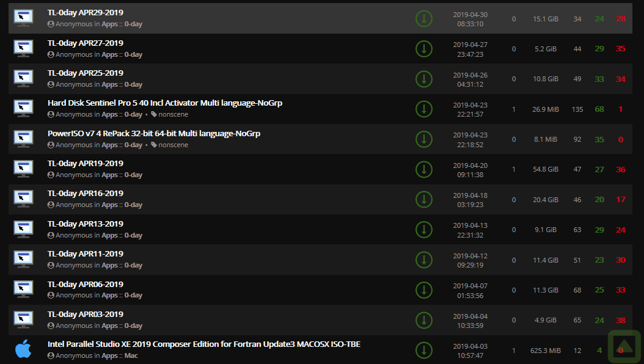Click the size value 15.1 GiB

pos(546,19)
